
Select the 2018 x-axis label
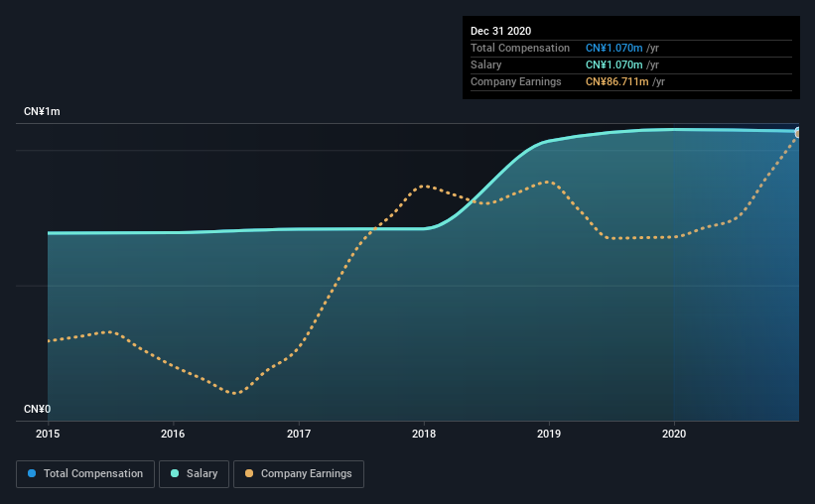pos(424,434)
